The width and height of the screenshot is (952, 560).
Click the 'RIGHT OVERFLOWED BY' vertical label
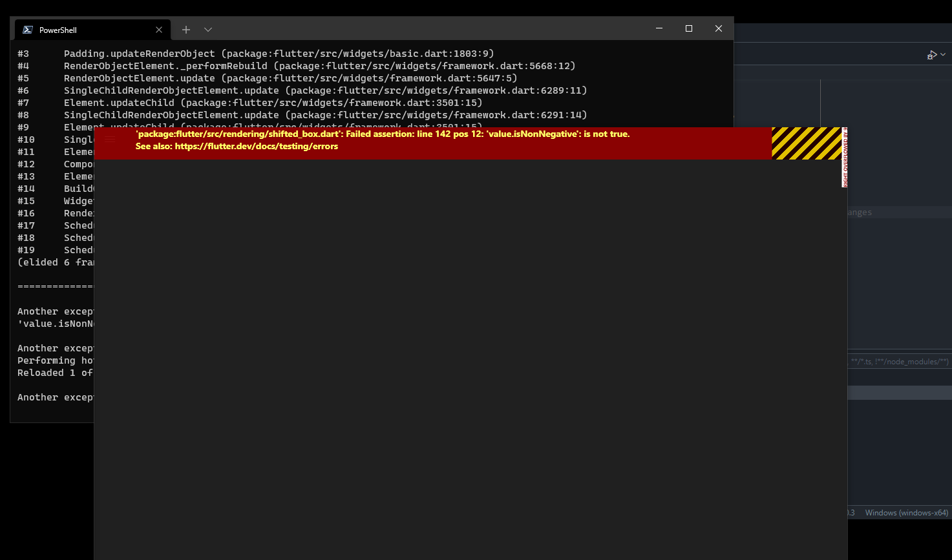(845, 158)
